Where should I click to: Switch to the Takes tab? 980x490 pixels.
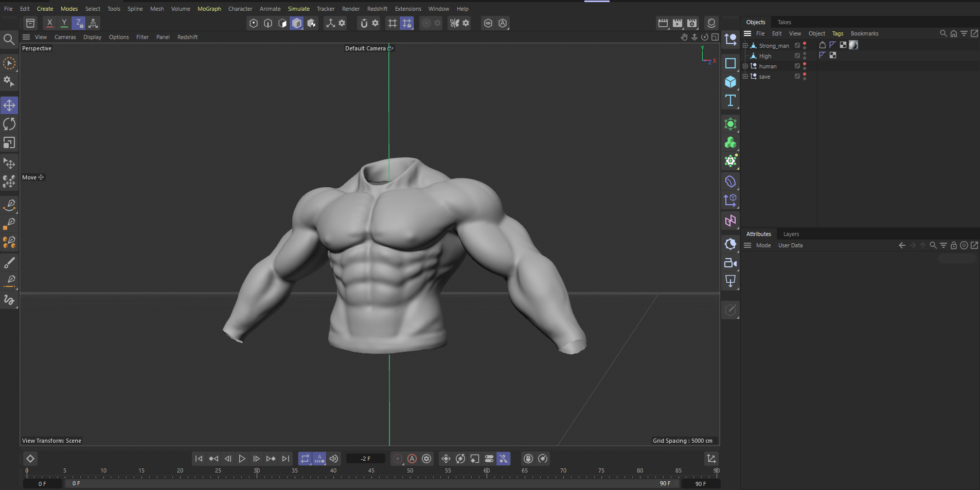tap(784, 22)
